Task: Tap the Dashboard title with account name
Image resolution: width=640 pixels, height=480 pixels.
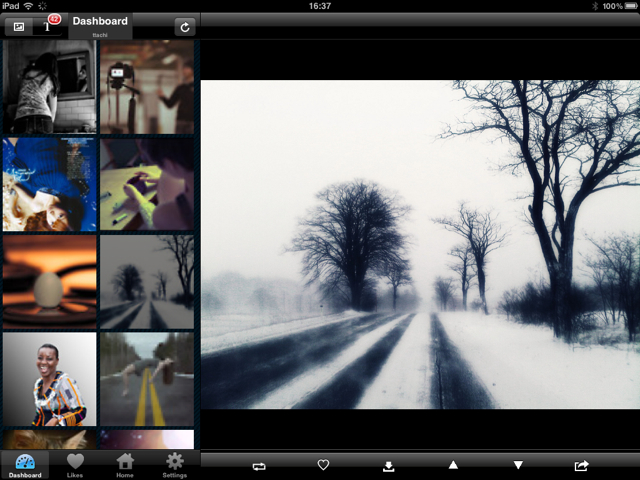Action: 100,26
